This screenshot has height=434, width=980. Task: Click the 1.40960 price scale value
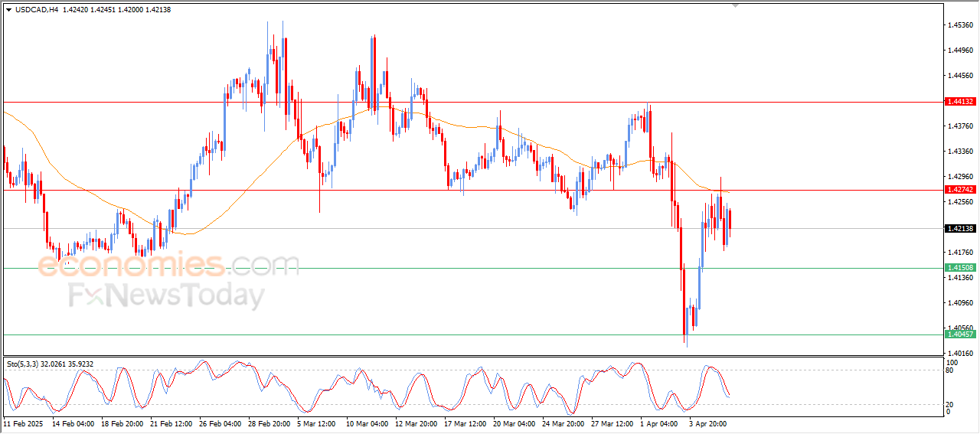click(961, 303)
